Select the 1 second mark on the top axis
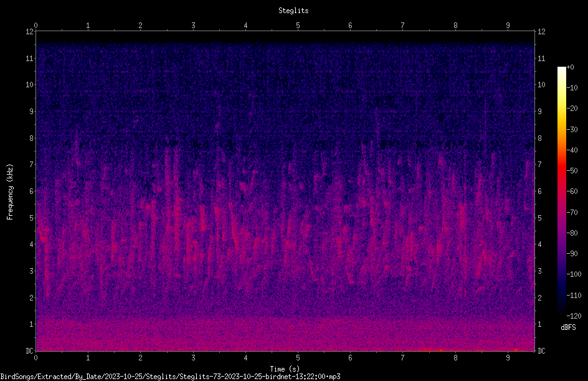The height and width of the screenshot is (381, 588). 88,26
